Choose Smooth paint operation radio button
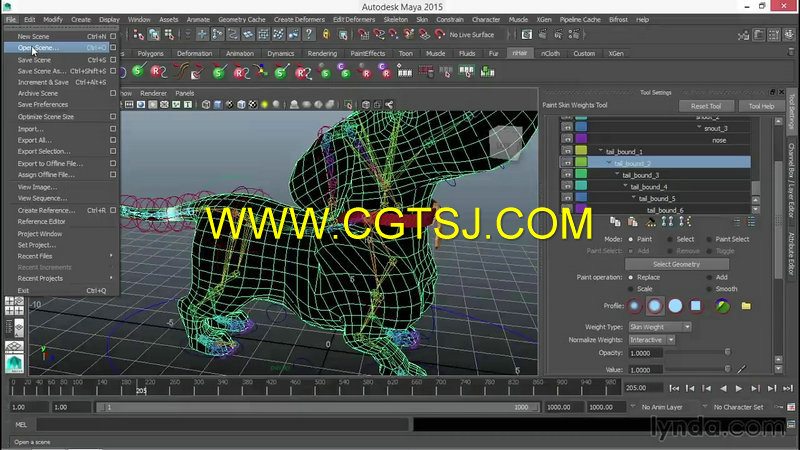Screen dimensions: 800x450 709,289
